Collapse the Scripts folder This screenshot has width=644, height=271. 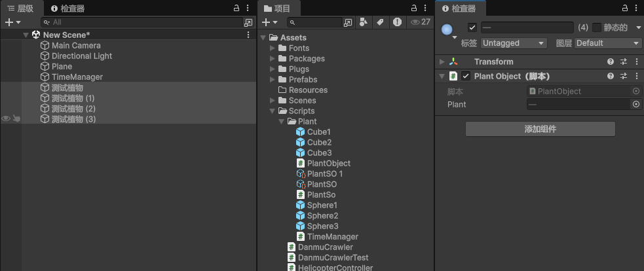tap(273, 111)
